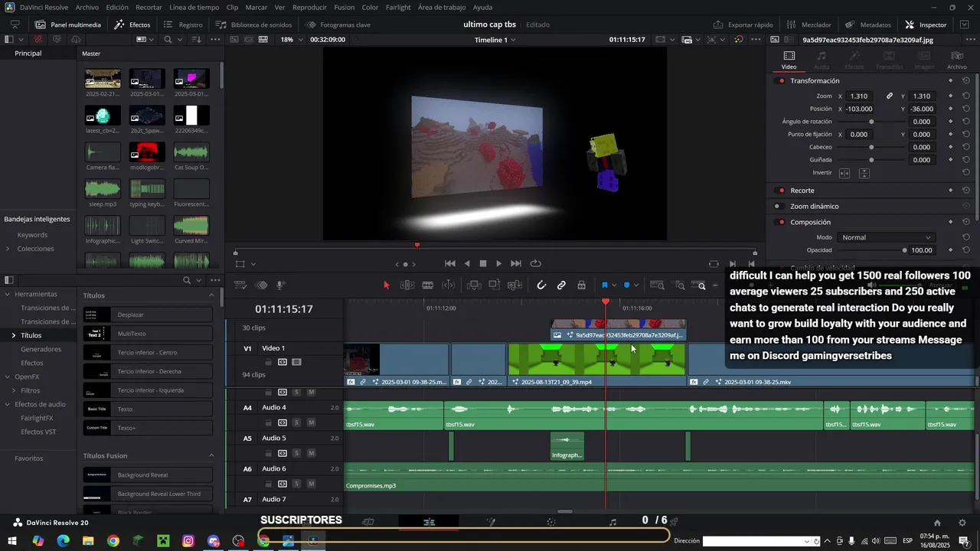Flip the clip horizontally under Invertir
Image resolution: width=980 pixels, height=551 pixels.
click(844, 173)
